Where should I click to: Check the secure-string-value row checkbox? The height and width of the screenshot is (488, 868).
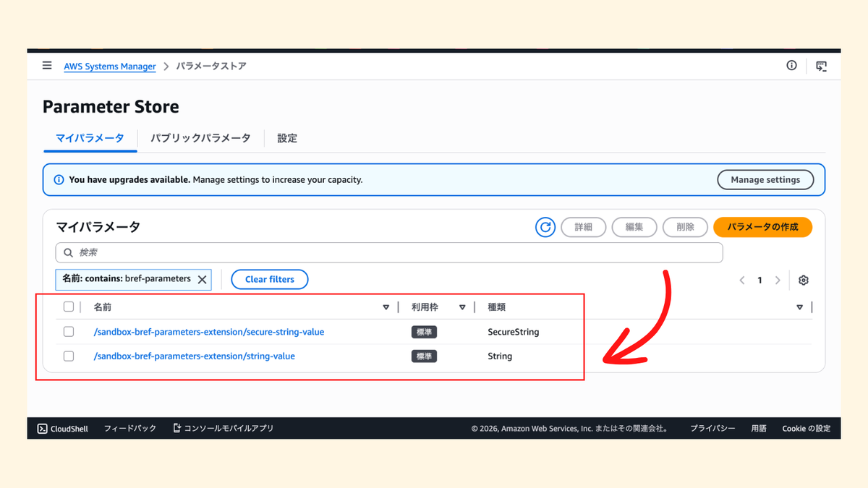[69, 332]
